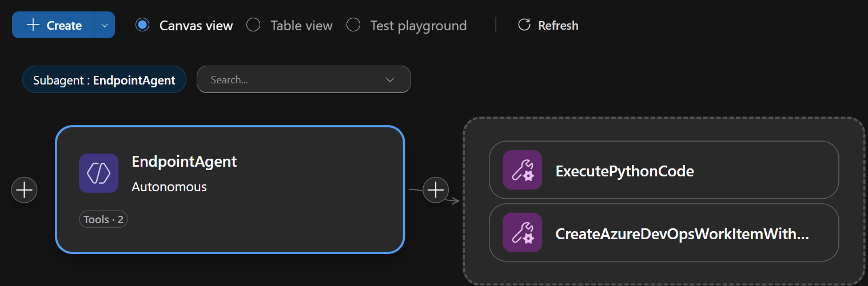Expand the Search box chevron
Image resolution: width=868 pixels, height=286 pixels.
pyautogui.click(x=390, y=80)
